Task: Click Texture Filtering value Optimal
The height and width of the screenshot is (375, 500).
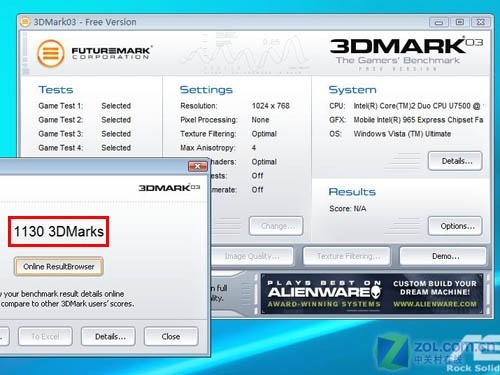Action: click(x=264, y=134)
